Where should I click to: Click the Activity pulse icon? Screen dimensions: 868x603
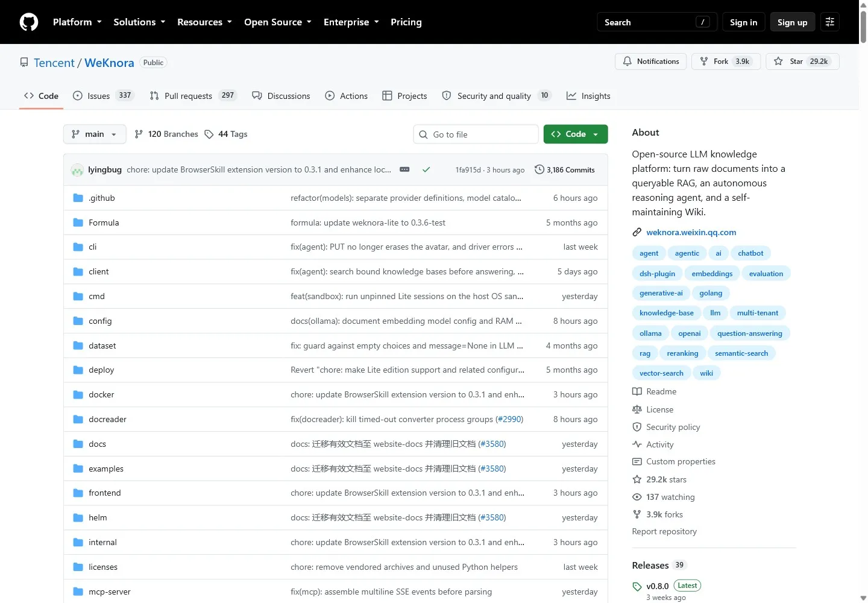[637, 444]
